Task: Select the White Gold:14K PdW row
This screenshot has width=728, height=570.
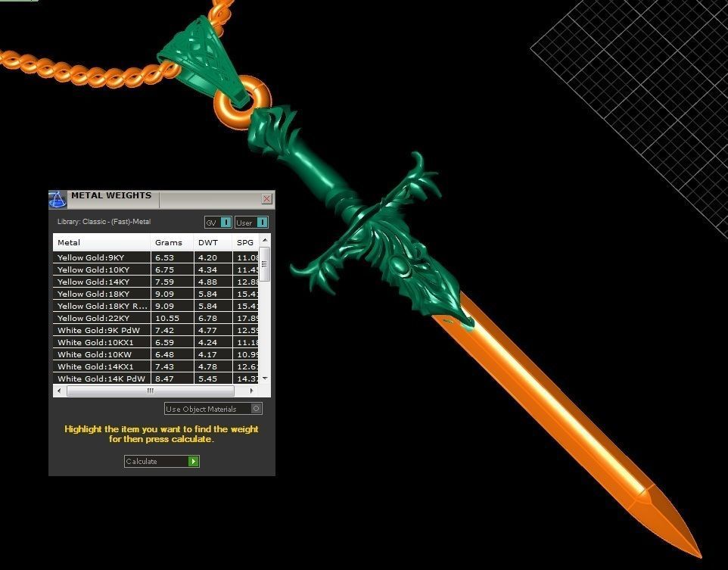Action: [156, 378]
